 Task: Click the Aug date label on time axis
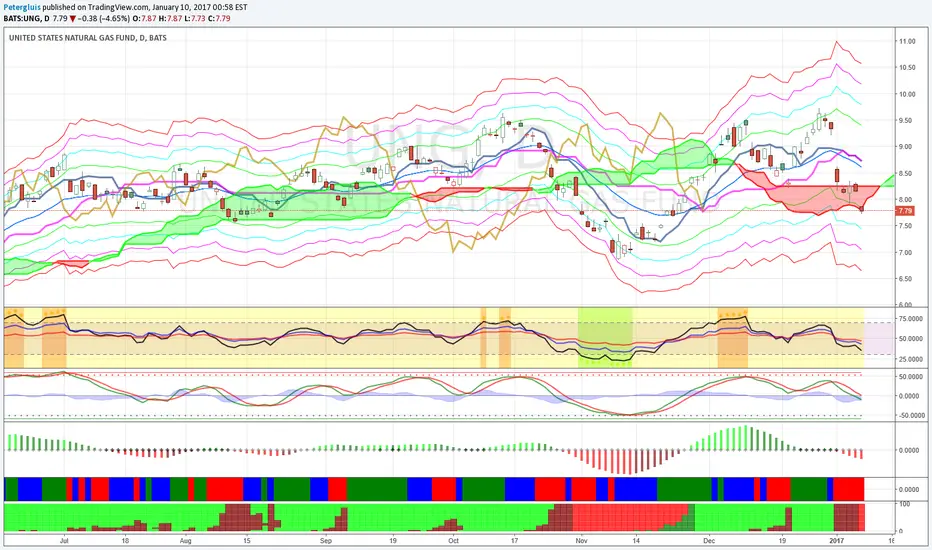(x=185, y=541)
